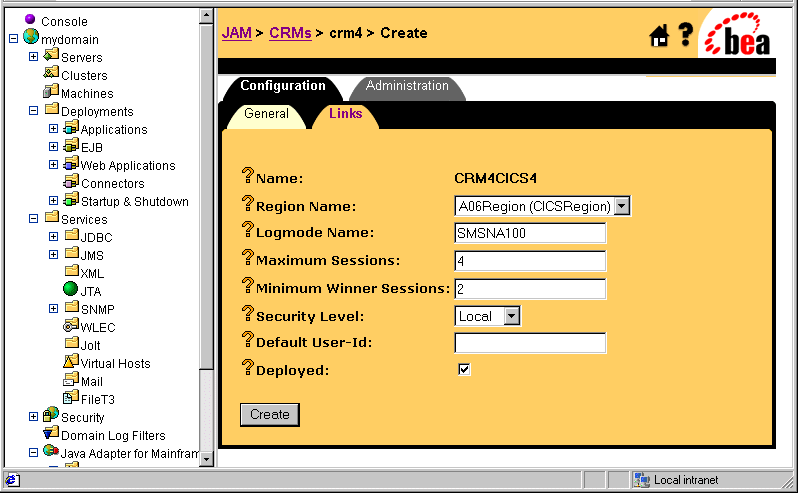Click the Maximum Sessions input field

[530, 261]
